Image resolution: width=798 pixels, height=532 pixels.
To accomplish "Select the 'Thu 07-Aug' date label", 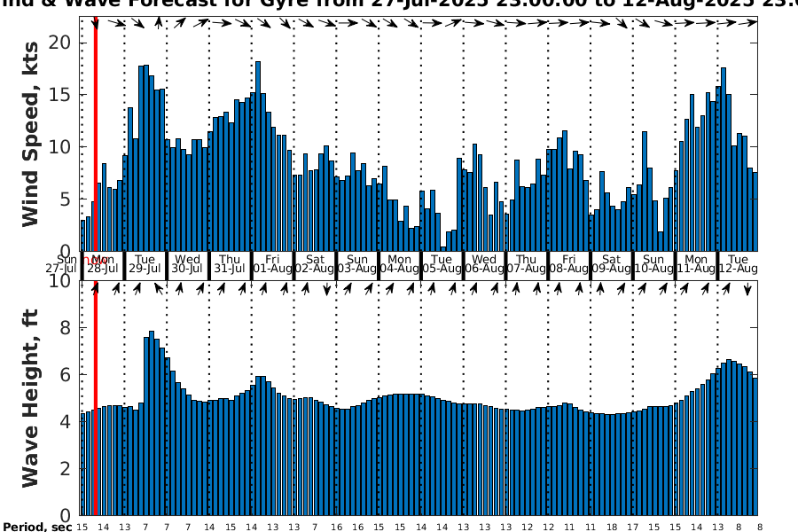I will tap(526, 264).
